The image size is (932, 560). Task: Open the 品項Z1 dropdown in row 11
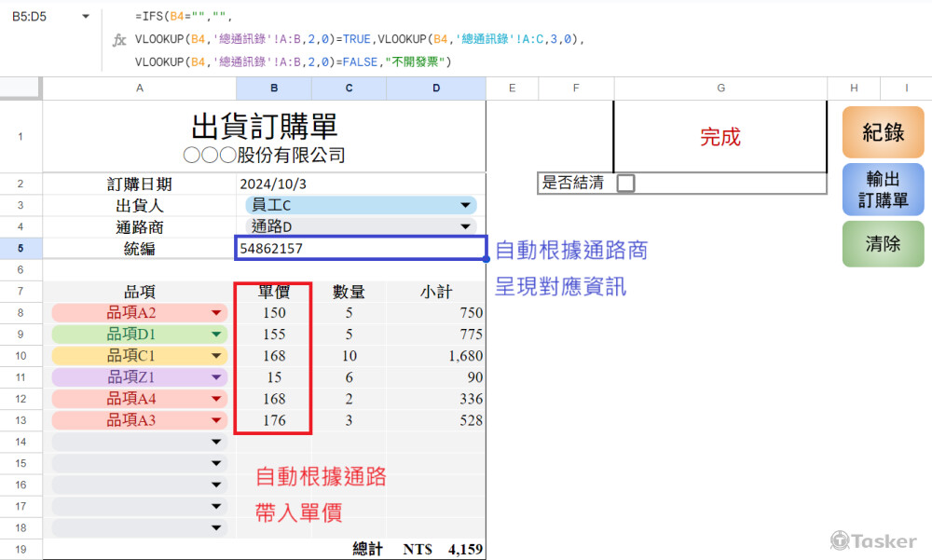click(216, 376)
